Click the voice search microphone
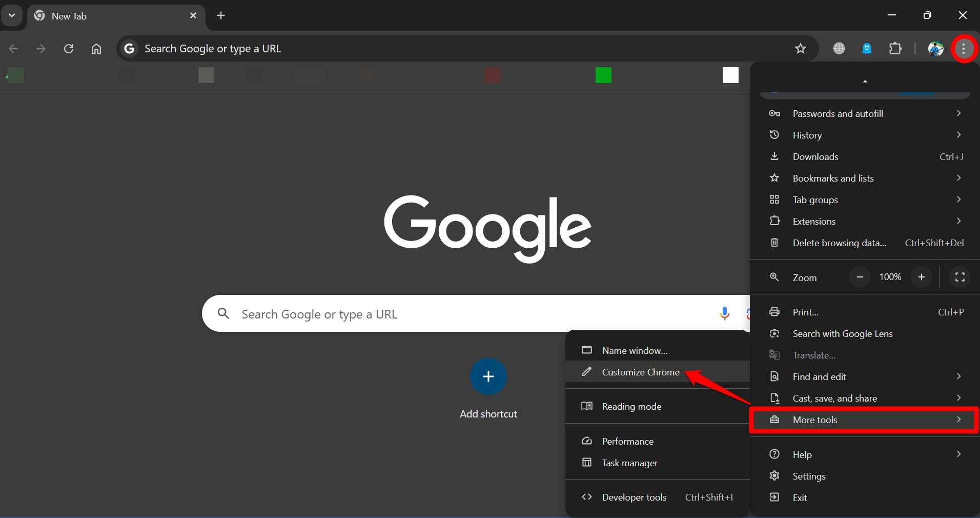This screenshot has width=980, height=518. click(724, 313)
